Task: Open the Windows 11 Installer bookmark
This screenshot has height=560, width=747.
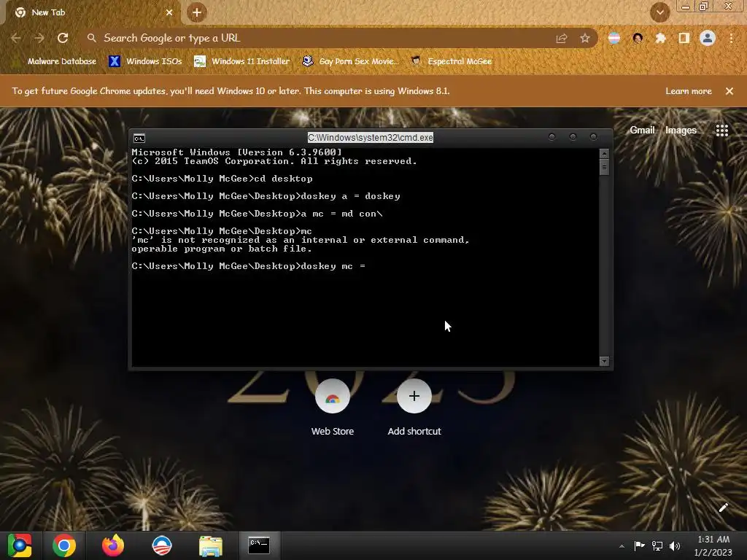Action: click(242, 61)
